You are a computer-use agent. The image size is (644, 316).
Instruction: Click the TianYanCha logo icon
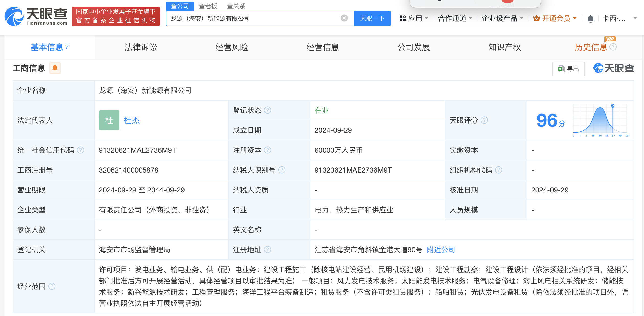point(14,16)
